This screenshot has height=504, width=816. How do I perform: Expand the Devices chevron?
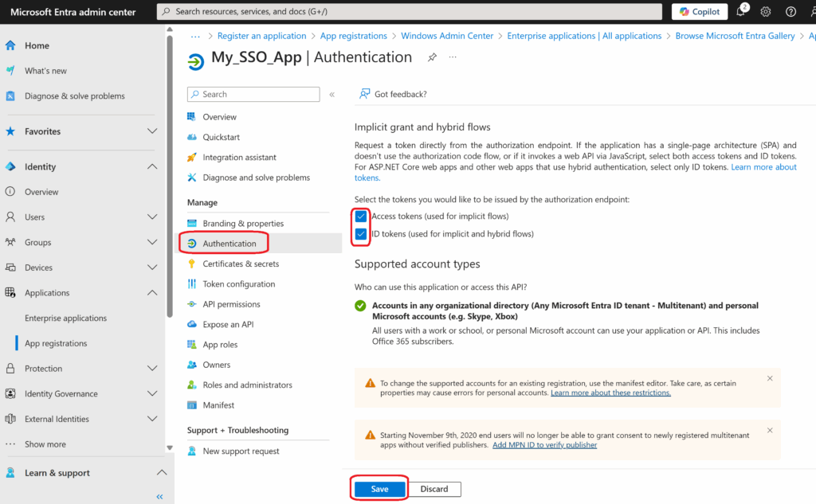click(x=151, y=268)
